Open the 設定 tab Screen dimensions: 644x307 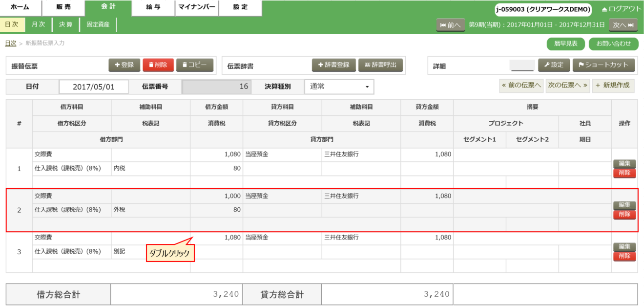tap(240, 7)
